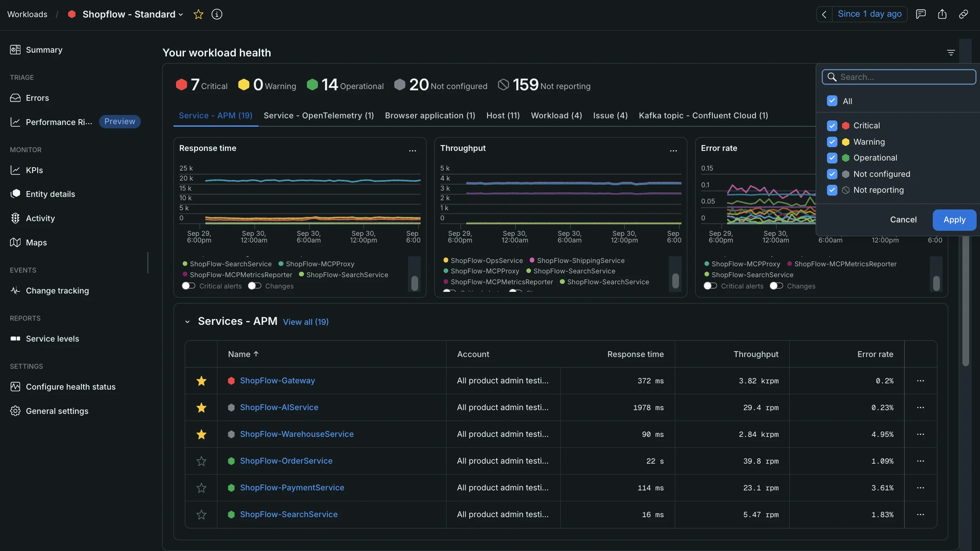Unstar the ShopFlow-Gateway service

tap(201, 381)
